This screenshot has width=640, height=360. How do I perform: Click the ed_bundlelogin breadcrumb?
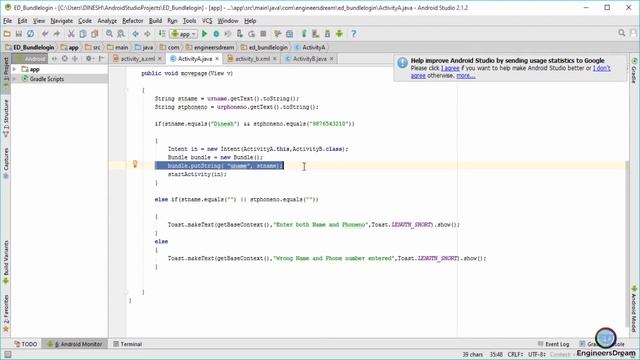coord(264,47)
